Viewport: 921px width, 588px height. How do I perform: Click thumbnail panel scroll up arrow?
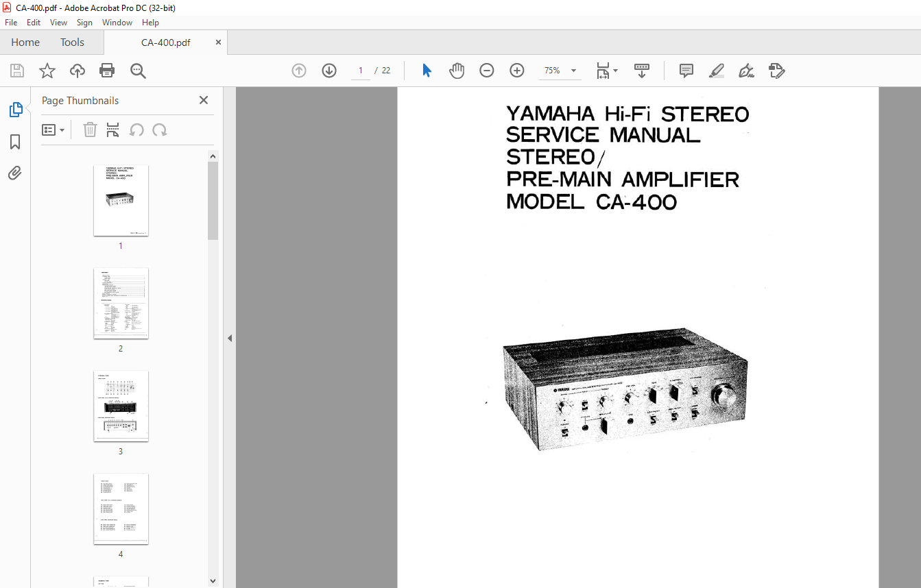point(213,156)
